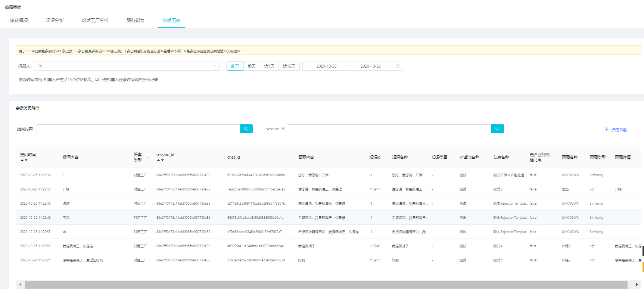Click the 是否业务完结节点 column header
Image resolution: width=644 pixels, height=289 pixels.
(x=539, y=157)
